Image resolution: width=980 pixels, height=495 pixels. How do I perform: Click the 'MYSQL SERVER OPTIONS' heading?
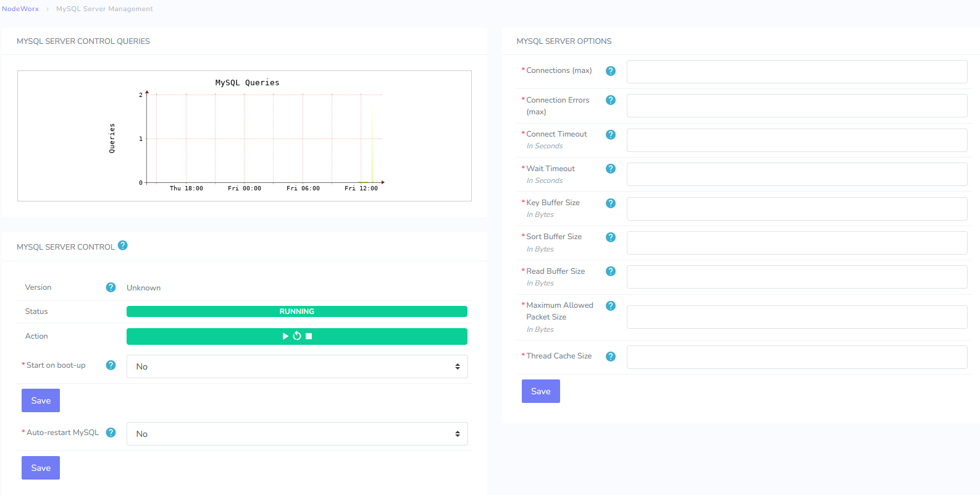click(564, 41)
